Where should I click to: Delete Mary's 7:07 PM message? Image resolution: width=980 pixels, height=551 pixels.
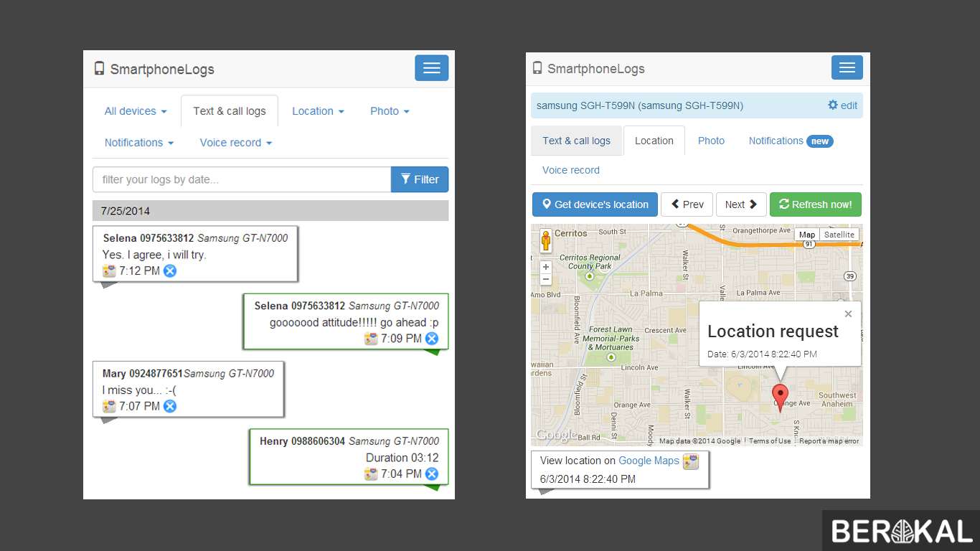click(x=170, y=406)
